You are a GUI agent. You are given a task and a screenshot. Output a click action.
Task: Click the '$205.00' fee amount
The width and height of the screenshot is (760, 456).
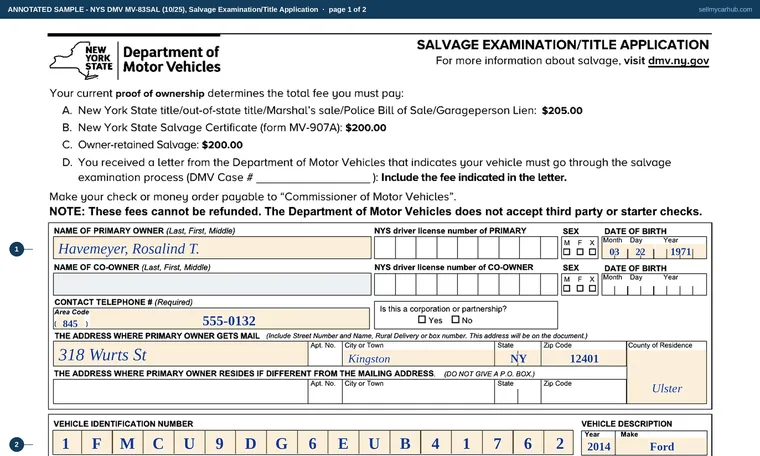(562, 110)
